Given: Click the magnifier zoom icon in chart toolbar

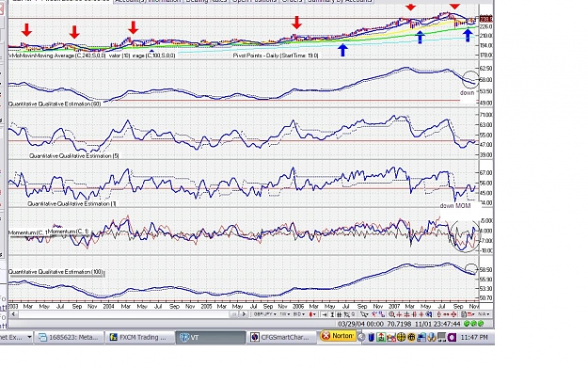Looking at the screenshot, I should pos(391,314).
